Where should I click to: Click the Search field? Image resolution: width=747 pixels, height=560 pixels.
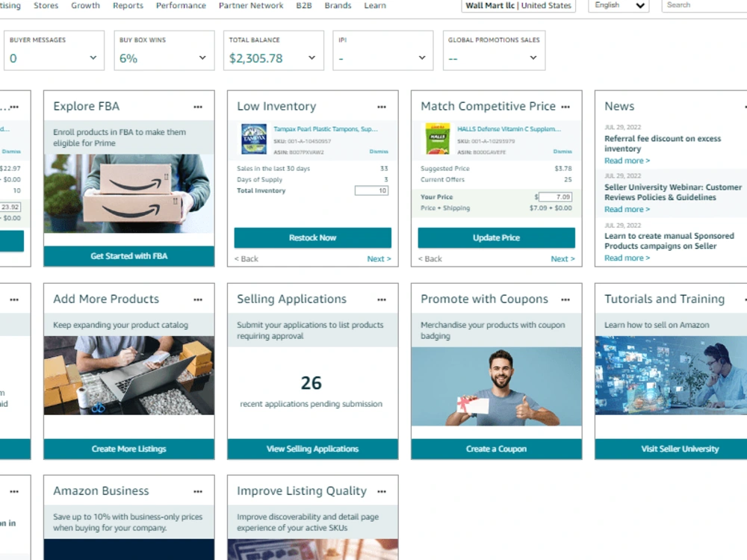[704, 5]
